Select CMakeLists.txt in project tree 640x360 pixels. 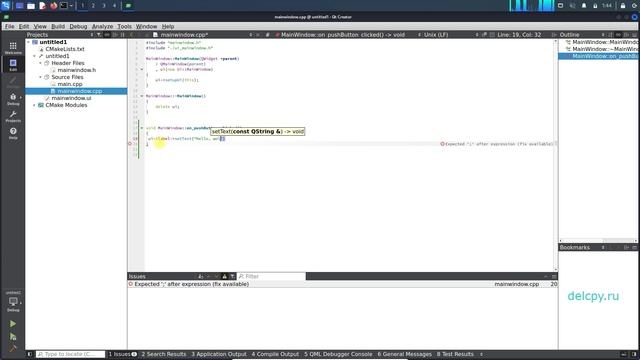click(65, 49)
